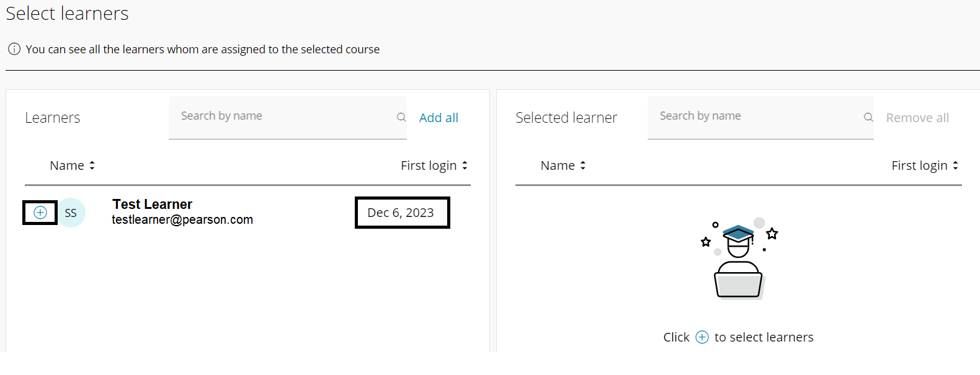The width and height of the screenshot is (980, 375).
Task: Click the plus icon to add Test Learner
Action: pyautogui.click(x=40, y=213)
